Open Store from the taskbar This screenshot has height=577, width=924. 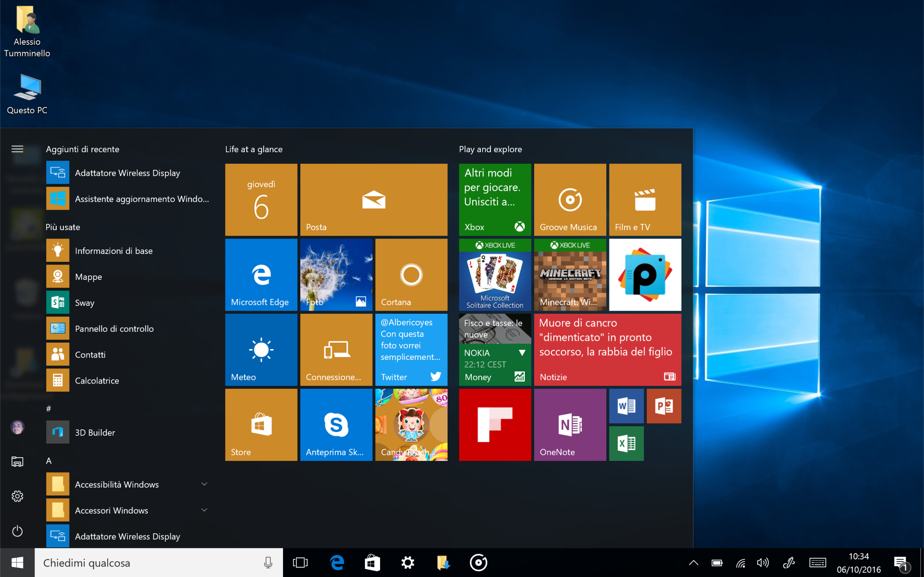[372, 563]
